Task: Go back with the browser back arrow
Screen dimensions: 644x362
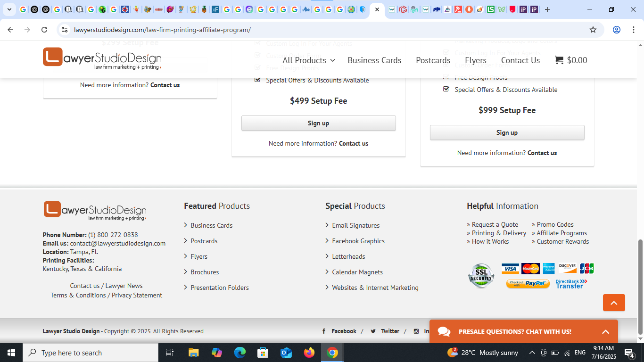Action: click(x=10, y=30)
